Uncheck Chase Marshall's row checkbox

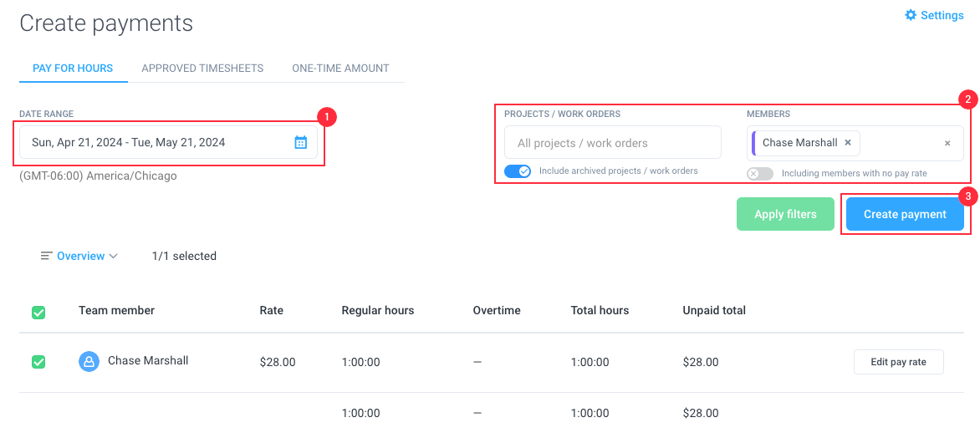pos(38,362)
